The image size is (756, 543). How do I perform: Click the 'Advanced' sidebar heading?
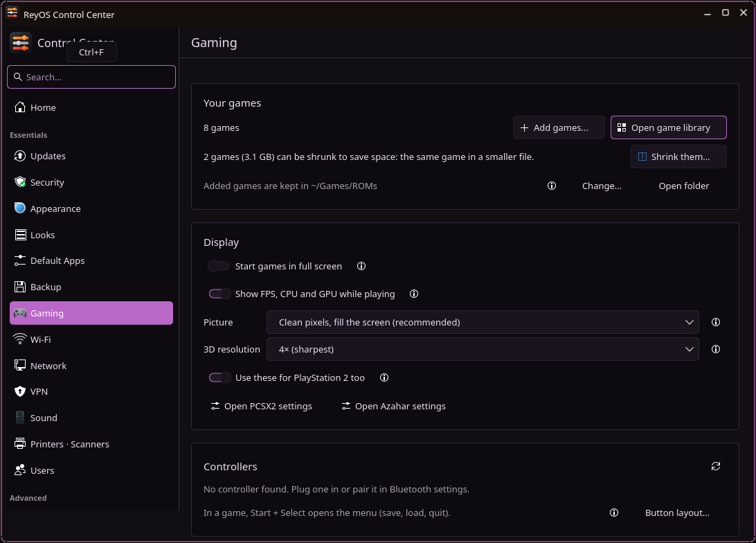pos(28,498)
